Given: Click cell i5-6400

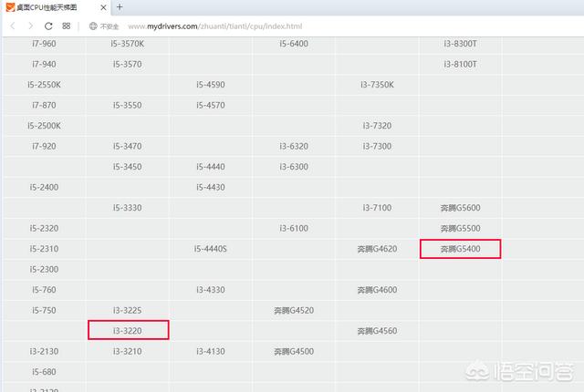Looking at the screenshot, I should pyautogui.click(x=294, y=44).
